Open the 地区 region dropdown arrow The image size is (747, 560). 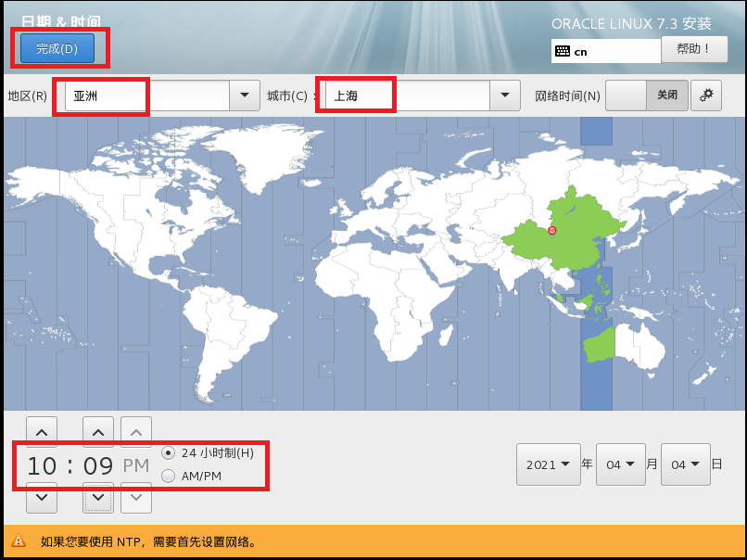[x=245, y=95]
